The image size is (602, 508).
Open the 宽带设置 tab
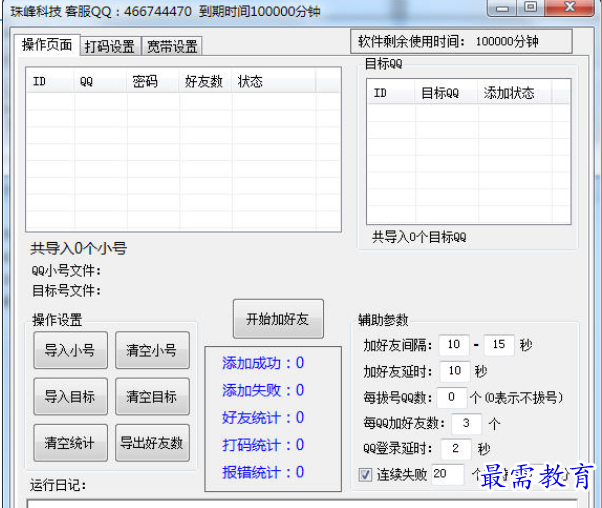172,47
